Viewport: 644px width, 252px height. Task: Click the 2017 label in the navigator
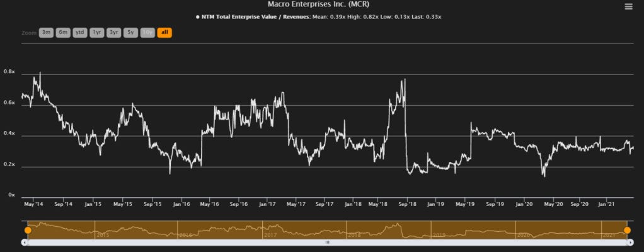point(270,235)
